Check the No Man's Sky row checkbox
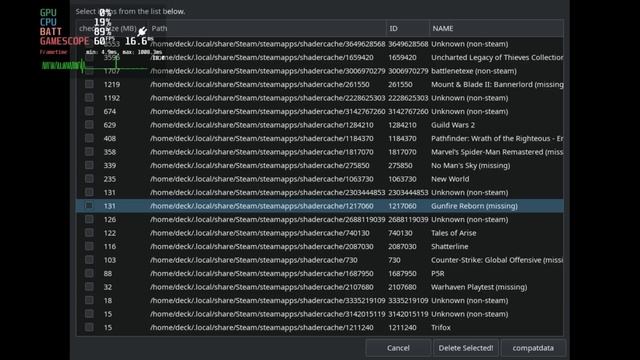The height and width of the screenshot is (360, 640). click(89, 165)
